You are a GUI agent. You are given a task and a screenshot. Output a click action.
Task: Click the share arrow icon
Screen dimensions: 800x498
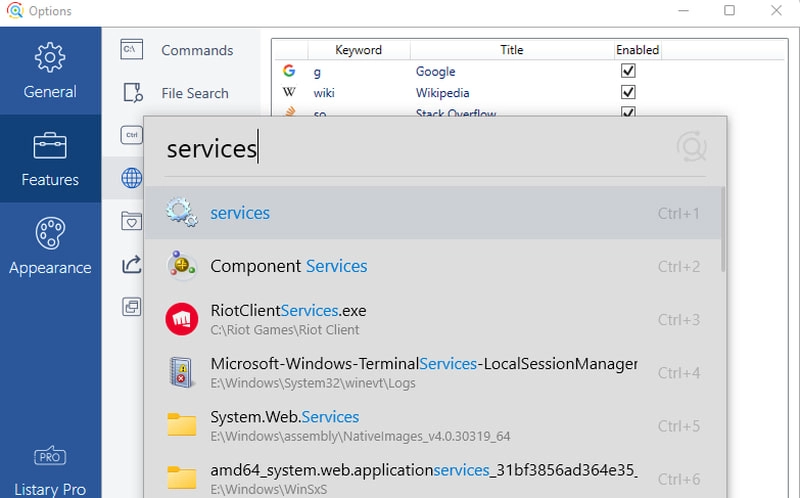point(132,264)
